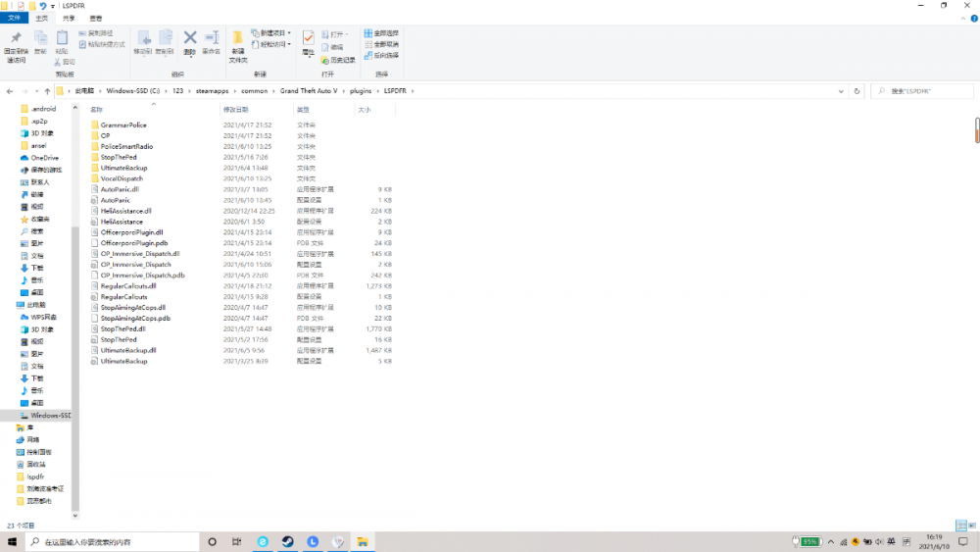This screenshot has width=980, height=552.
Task: Open the Open (打开) ribbon dropdown
Action: click(x=334, y=34)
